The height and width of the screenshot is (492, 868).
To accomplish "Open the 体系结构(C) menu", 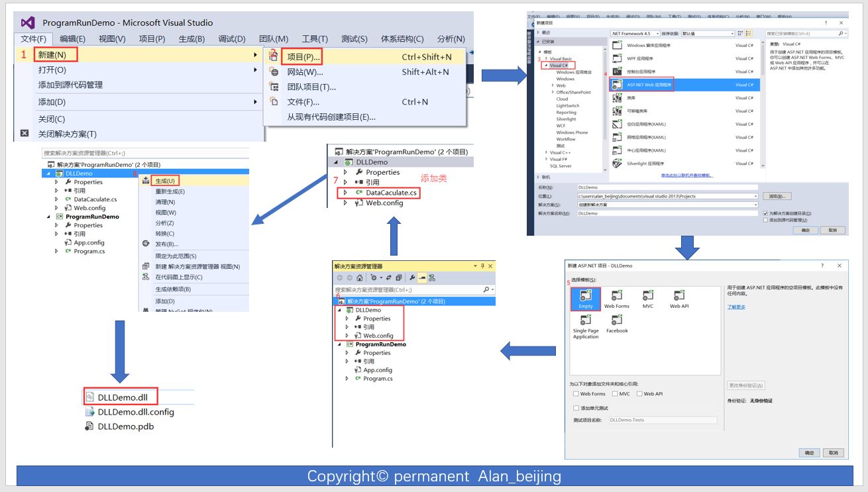I will [402, 39].
